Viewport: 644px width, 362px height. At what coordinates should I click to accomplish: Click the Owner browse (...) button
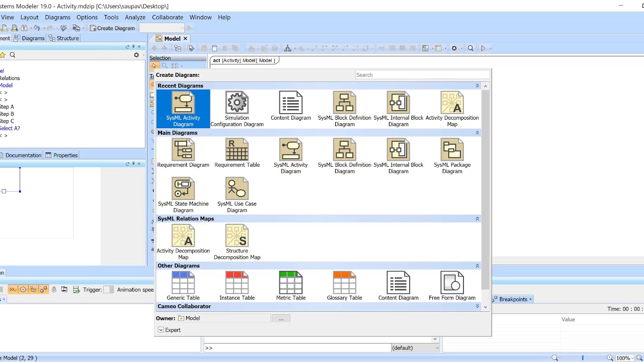coord(281,318)
